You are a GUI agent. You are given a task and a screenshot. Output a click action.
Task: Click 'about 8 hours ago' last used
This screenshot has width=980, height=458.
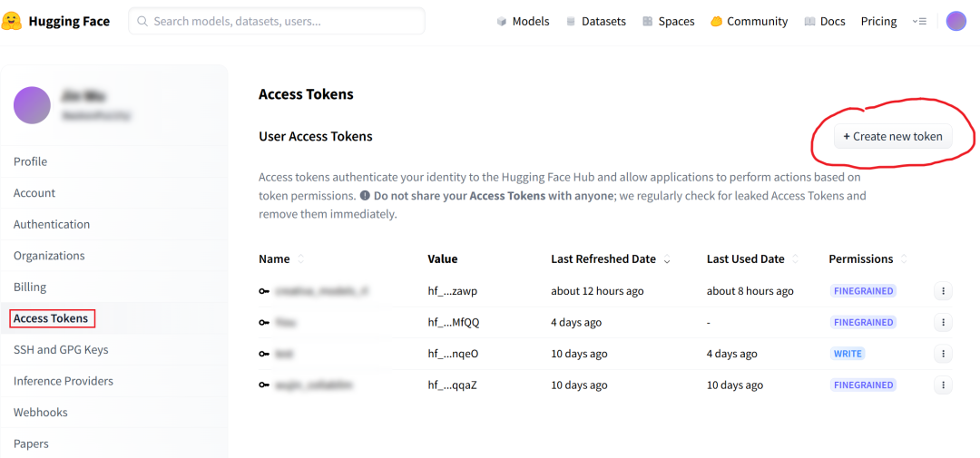pos(750,291)
